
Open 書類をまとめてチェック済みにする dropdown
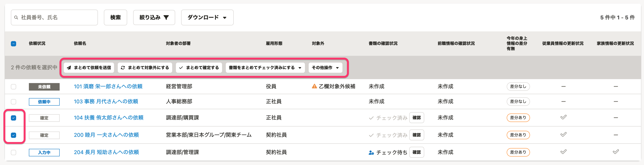(x=265, y=68)
